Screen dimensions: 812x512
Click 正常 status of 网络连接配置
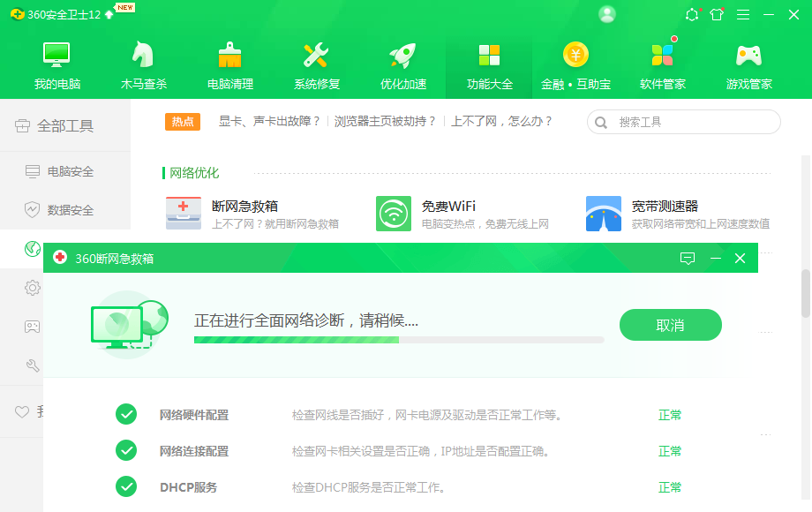[670, 451]
